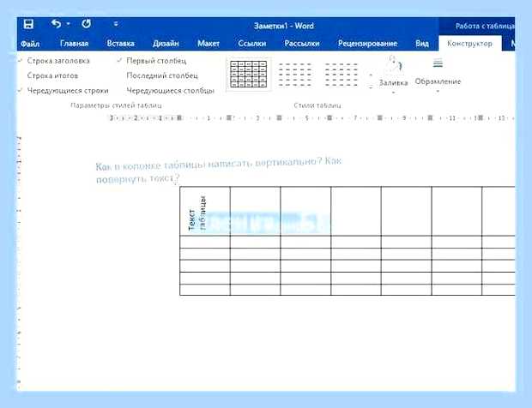Toggle Первый столбец checkbox
This screenshot has width=532, height=408.
152,61
